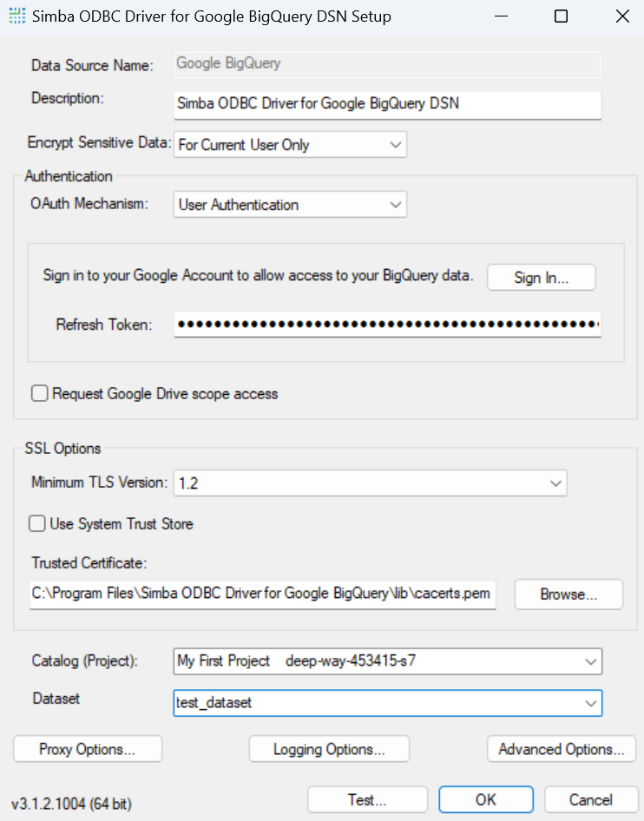Screen dimensions: 644x821
Task: Click Test... to test the connection
Action: point(367,799)
